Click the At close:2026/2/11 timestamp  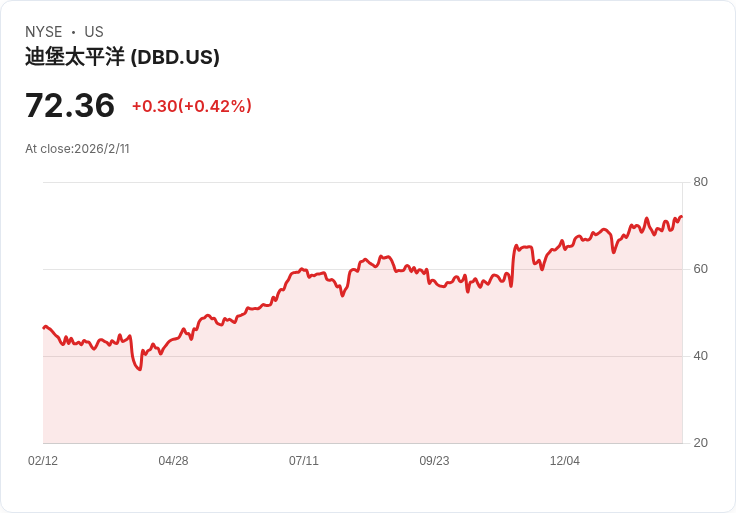77,149
